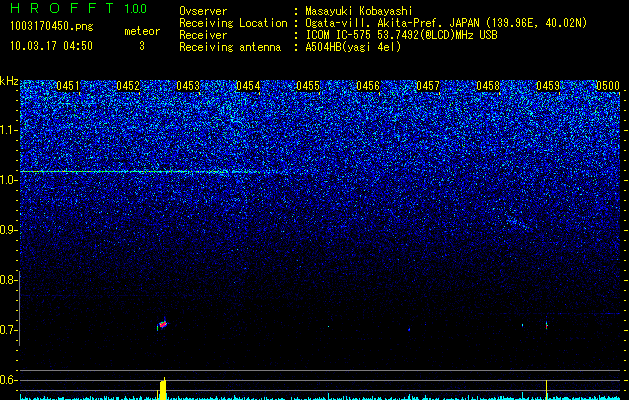This screenshot has height=400, width=629.
Task: Click the 0457 time marker
Action: [428, 86]
